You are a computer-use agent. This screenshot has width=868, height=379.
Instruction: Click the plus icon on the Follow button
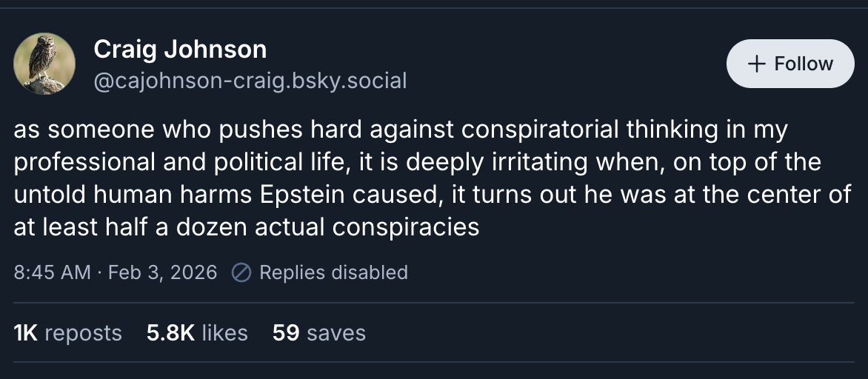click(756, 64)
